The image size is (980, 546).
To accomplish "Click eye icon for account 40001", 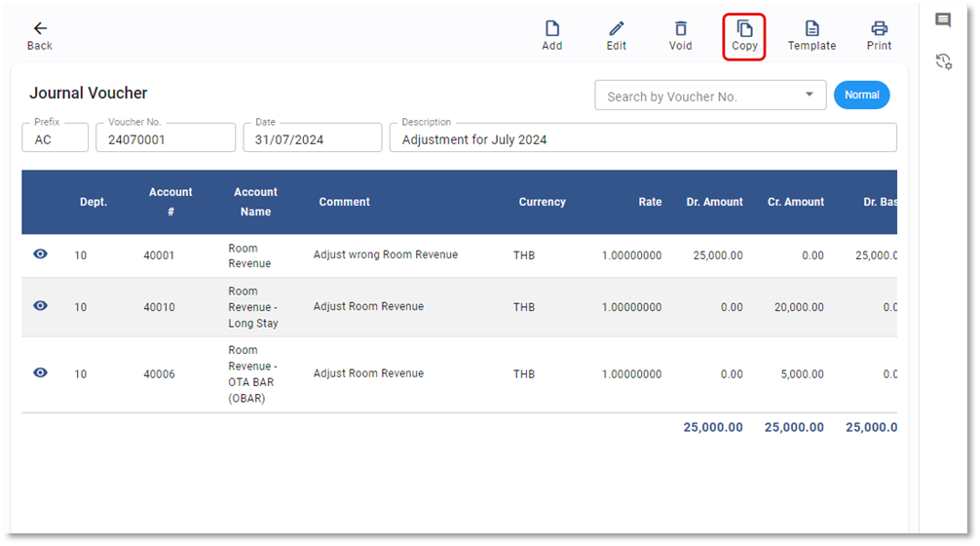I will pyautogui.click(x=40, y=254).
